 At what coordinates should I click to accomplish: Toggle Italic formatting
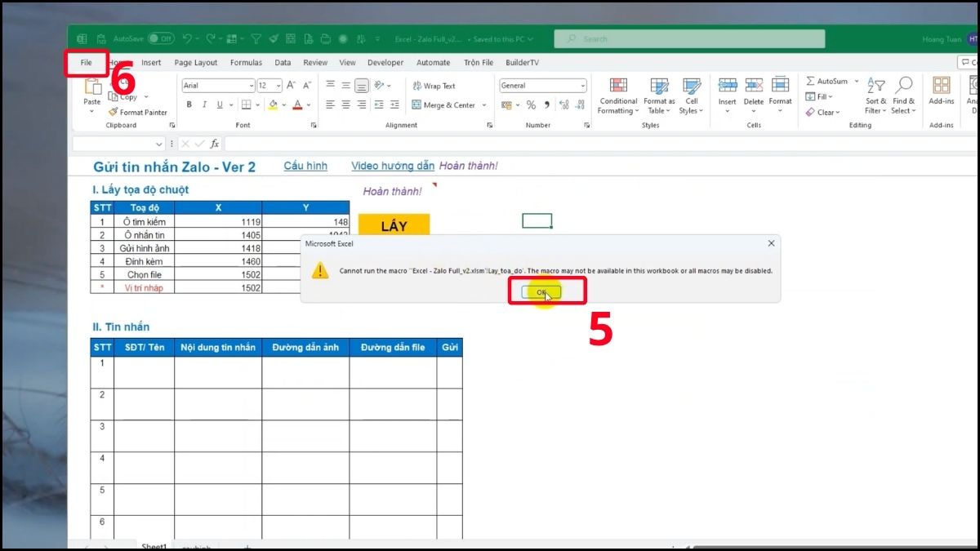point(205,104)
